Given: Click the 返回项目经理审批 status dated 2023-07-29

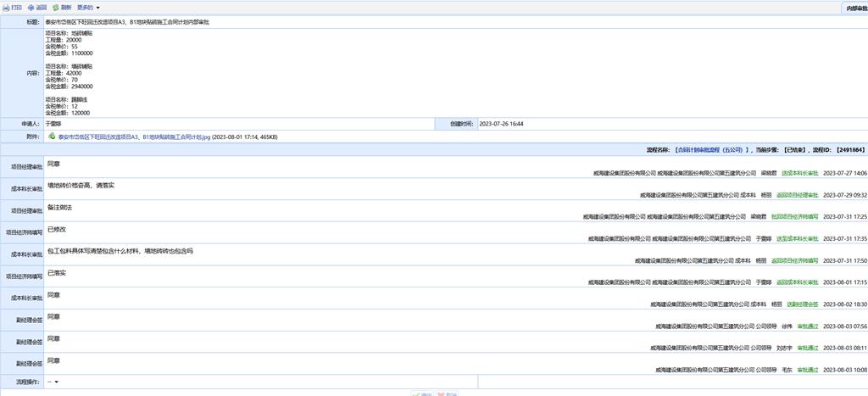Looking at the screenshot, I should [796, 195].
